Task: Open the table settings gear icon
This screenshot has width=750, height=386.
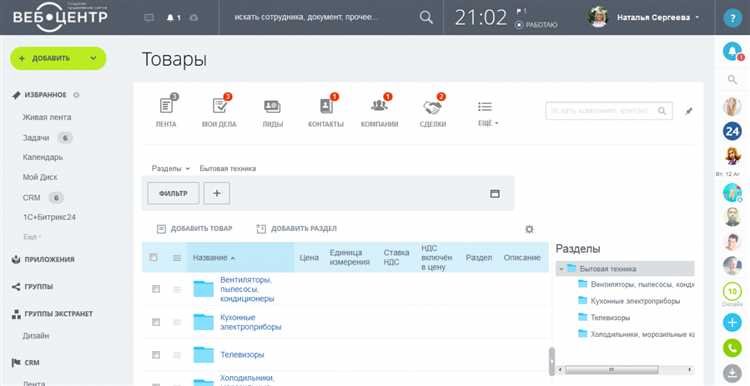Action: pyautogui.click(x=529, y=229)
